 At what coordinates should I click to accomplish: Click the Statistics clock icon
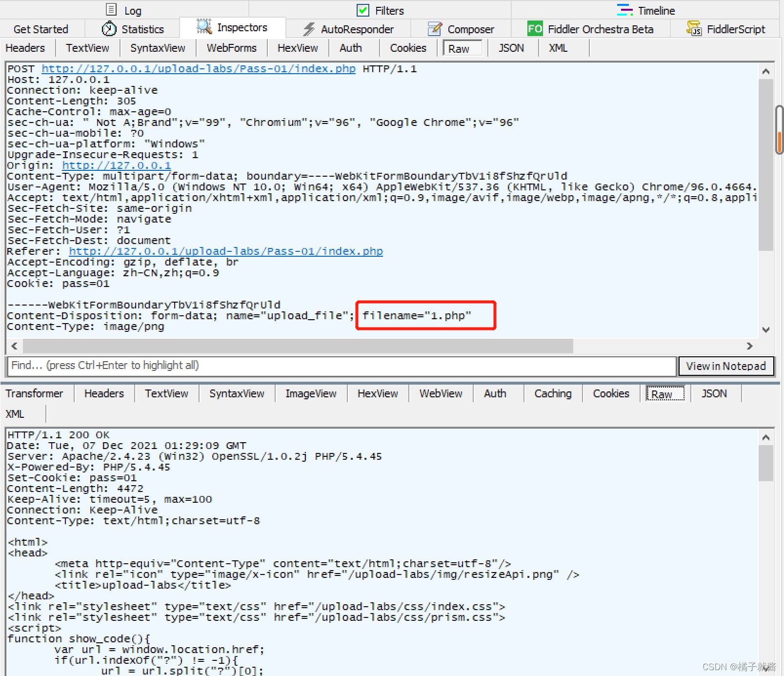point(109,29)
